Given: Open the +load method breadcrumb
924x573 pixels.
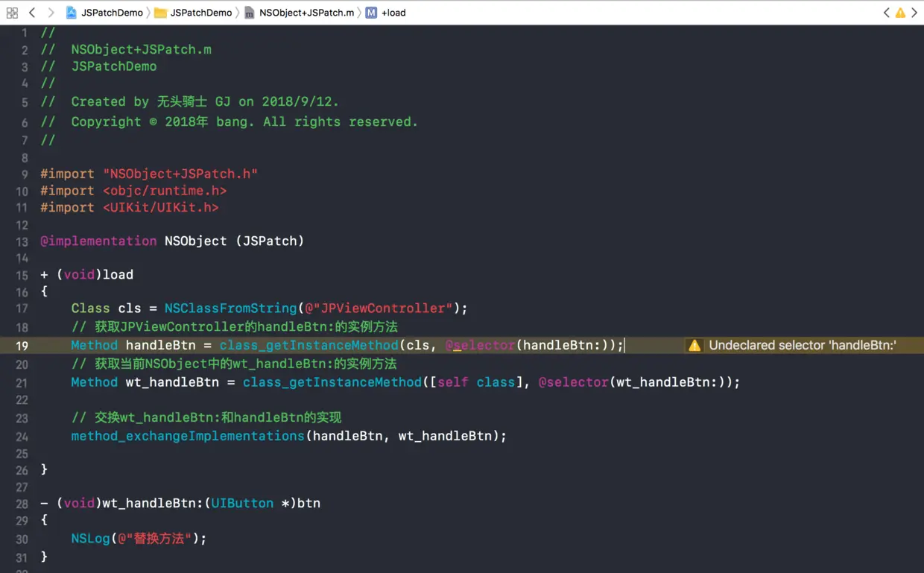Looking at the screenshot, I should 385,13.
